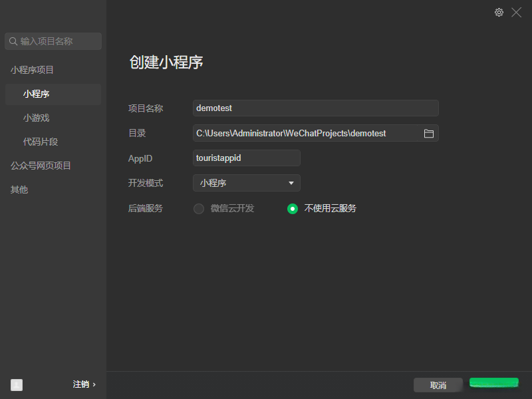Click the search magnifier icon
The width and height of the screenshot is (532, 399).
[13, 41]
